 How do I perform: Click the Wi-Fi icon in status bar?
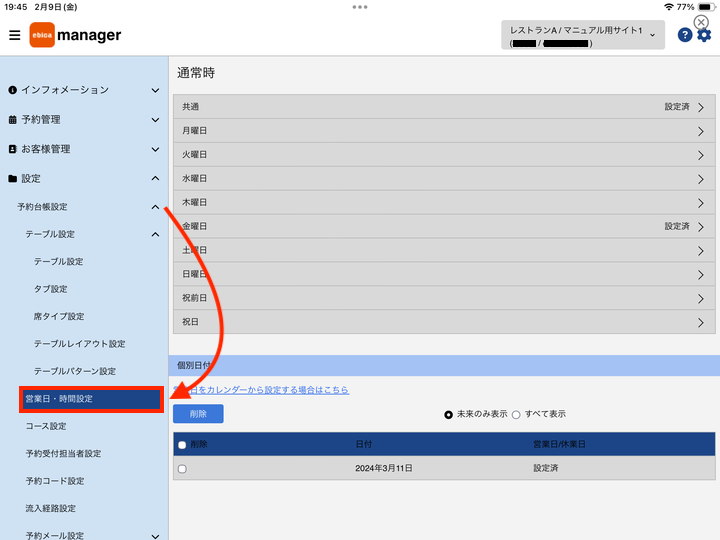tap(669, 7)
